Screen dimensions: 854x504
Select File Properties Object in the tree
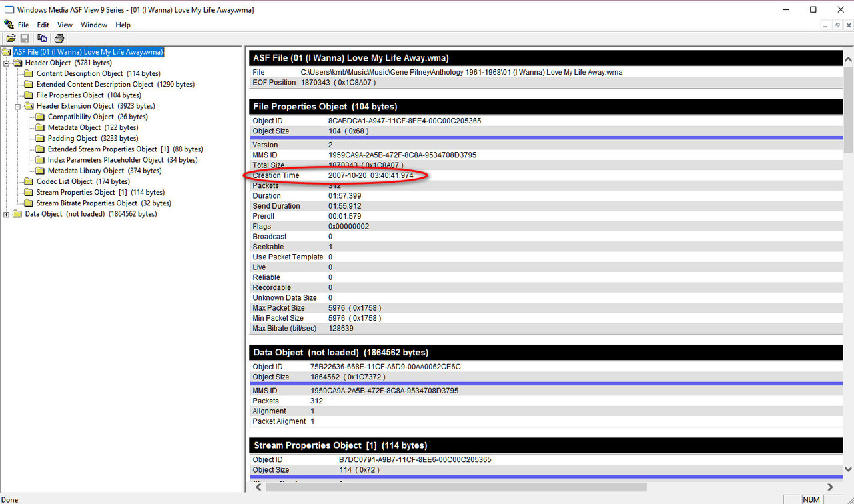[x=89, y=95]
